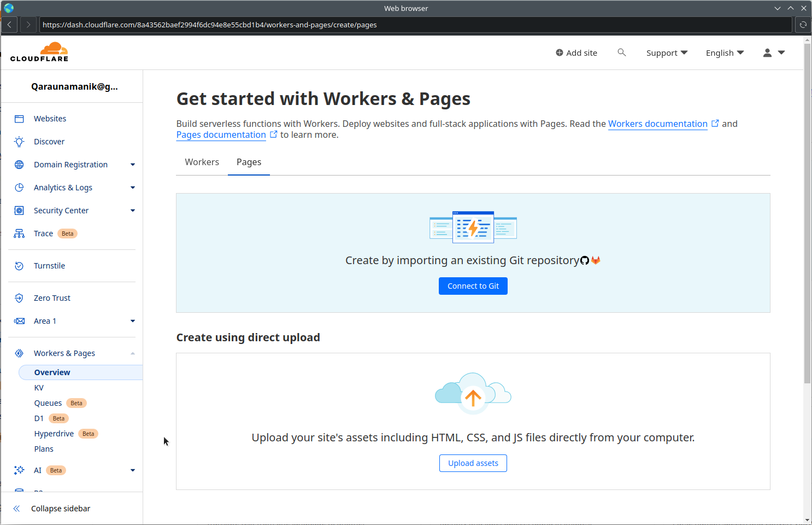The height and width of the screenshot is (525, 812).
Task: Expand the Domain Registration menu
Action: 132,165
